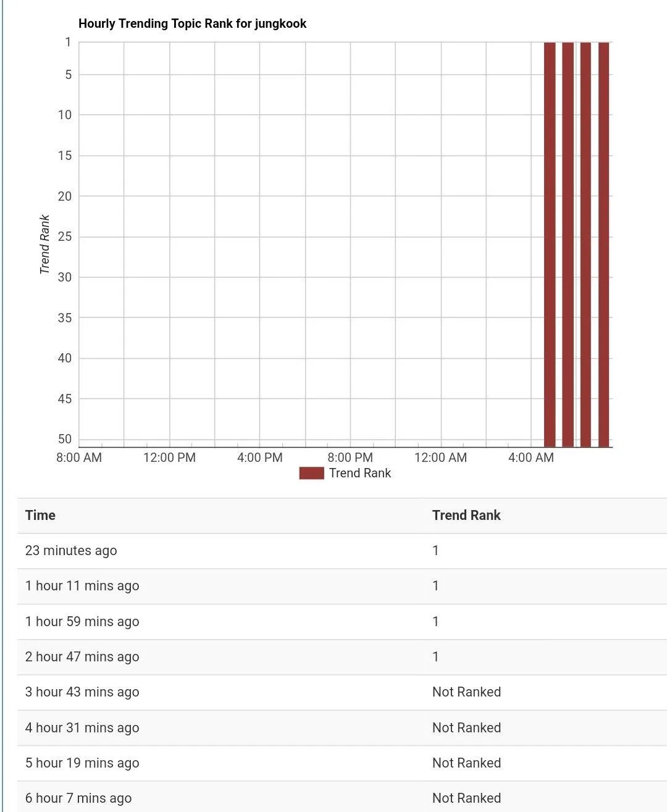Click the '6 hour 7 mins ago' row
667x812 pixels.
[78, 798]
